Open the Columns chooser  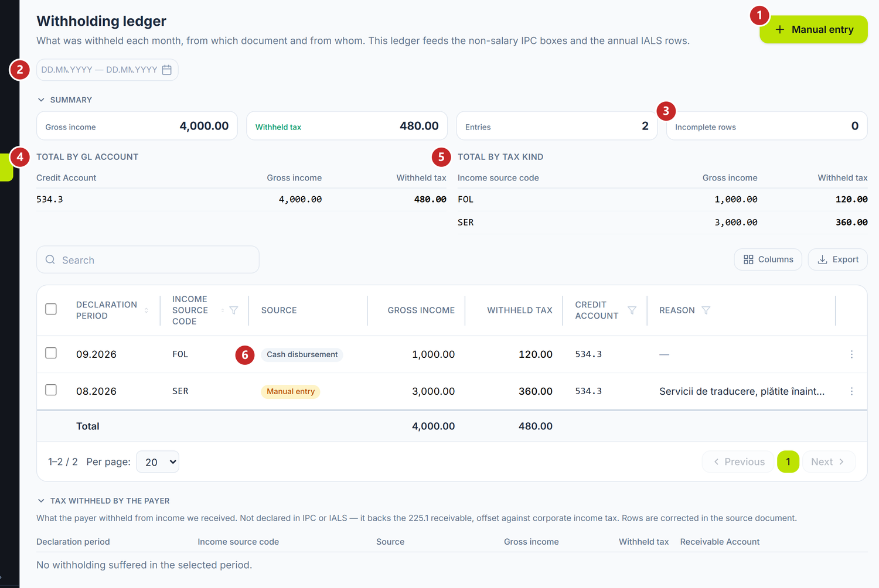point(768,259)
